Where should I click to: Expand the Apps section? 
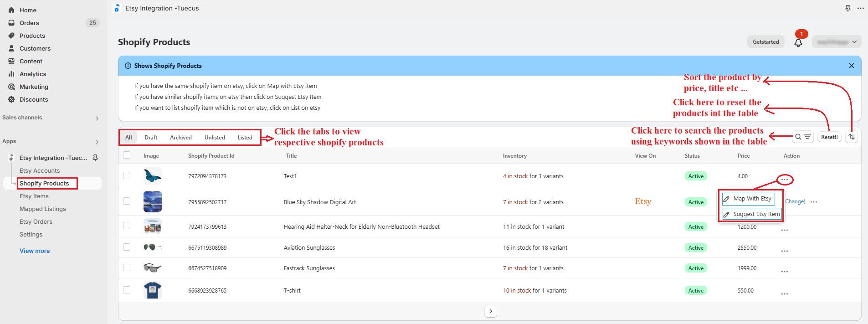pos(97,142)
